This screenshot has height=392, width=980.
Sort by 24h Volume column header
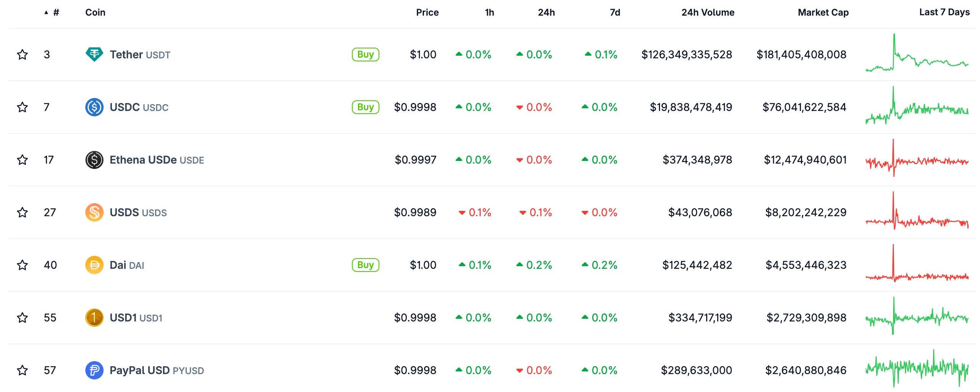708,13
